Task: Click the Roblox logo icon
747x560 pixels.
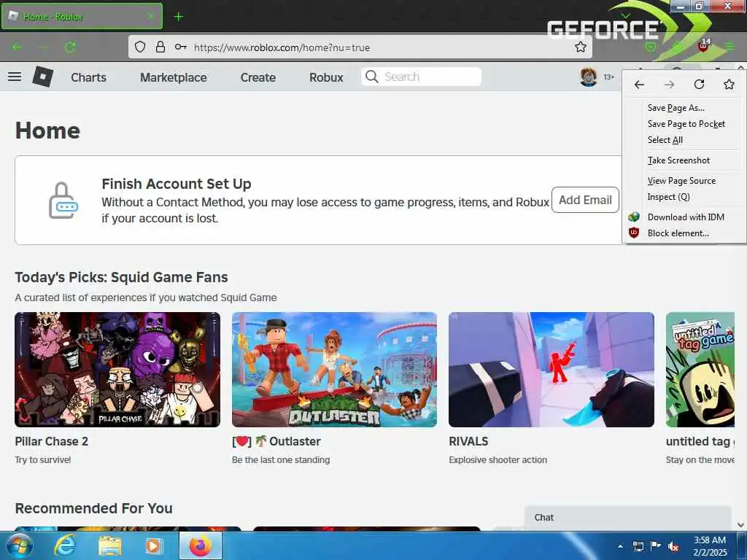Action: (x=42, y=77)
